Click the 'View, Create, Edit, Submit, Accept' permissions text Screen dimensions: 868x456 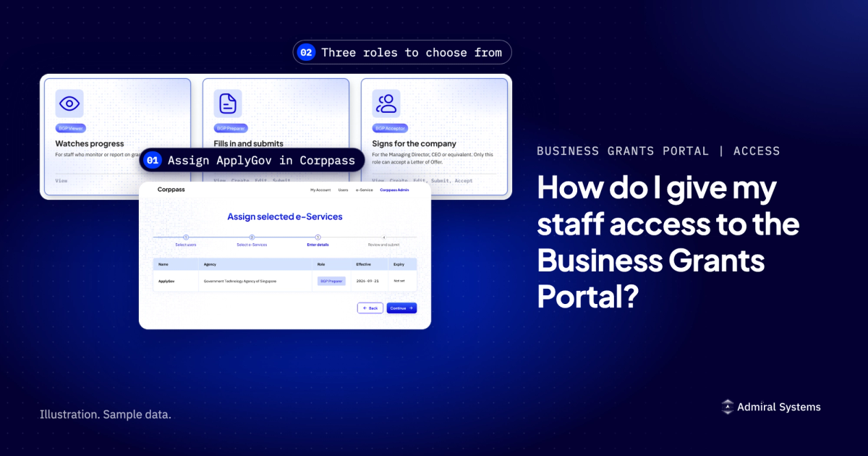pyautogui.click(x=422, y=180)
